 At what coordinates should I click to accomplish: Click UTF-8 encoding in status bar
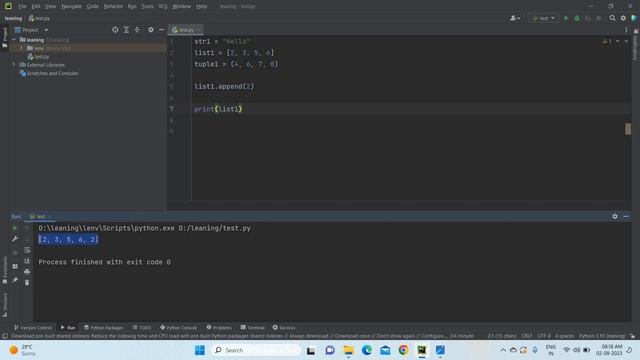pos(544,336)
